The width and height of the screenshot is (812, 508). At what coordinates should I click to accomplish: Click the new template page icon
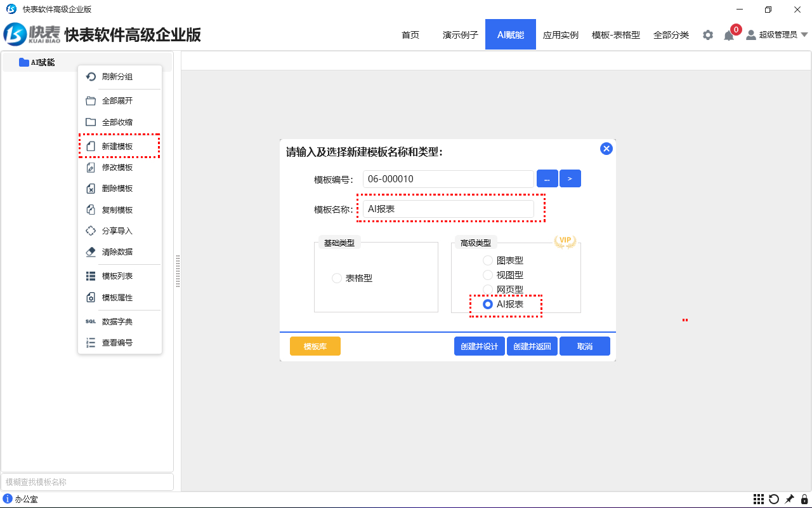[x=91, y=147]
